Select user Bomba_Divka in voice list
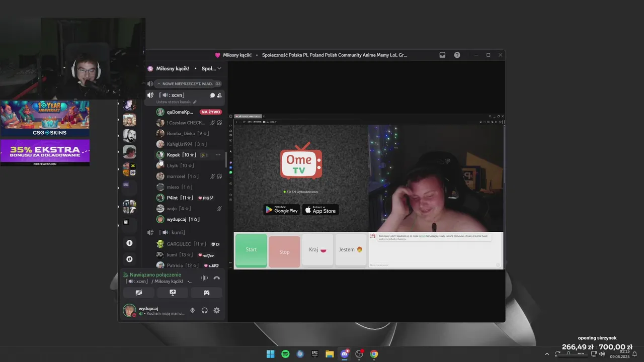644x362 pixels. (x=188, y=133)
